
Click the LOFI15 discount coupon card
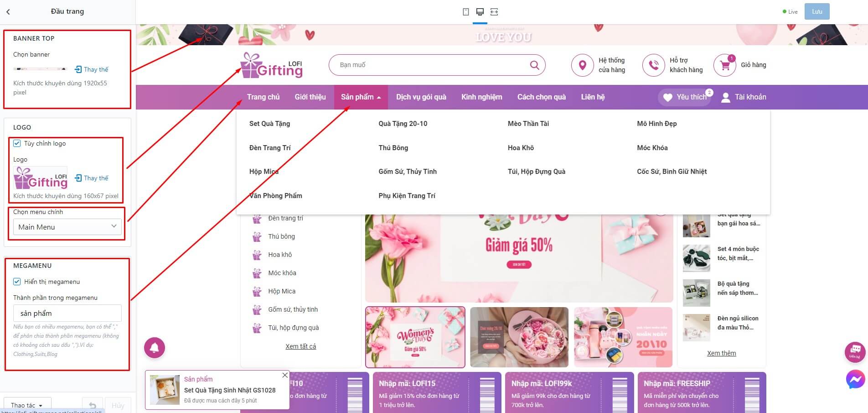coord(437,393)
